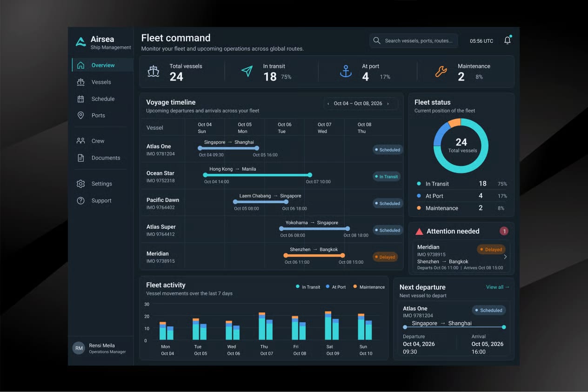Screen dimensions: 588x392
Task: Click the Support question mark icon
Action: tap(81, 200)
